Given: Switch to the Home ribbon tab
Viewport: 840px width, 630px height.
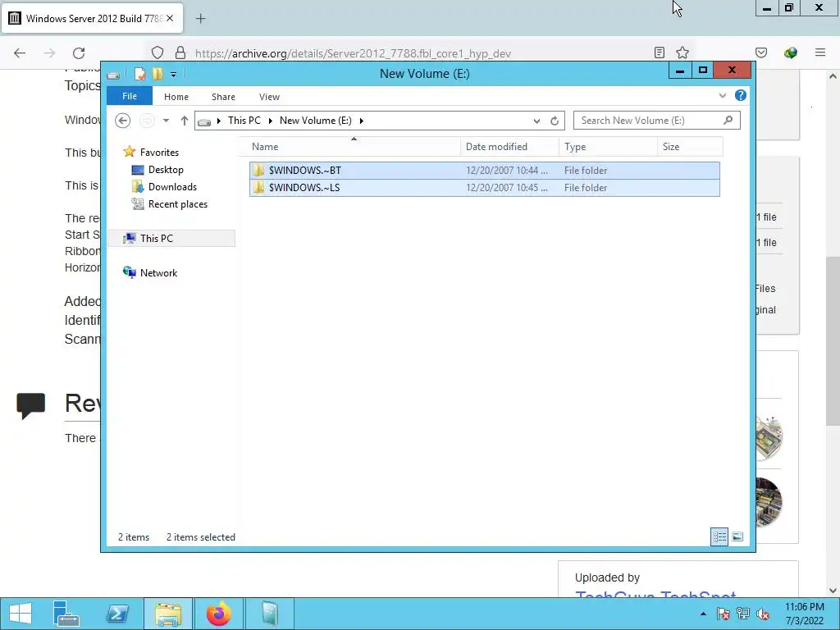Looking at the screenshot, I should coord(176,97).
